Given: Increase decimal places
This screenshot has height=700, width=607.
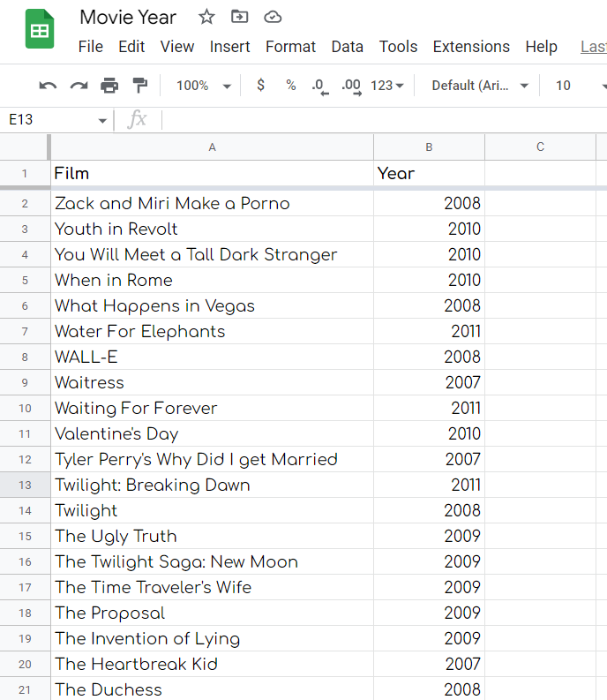Looking at the screenshot, I should pos(351,86).
